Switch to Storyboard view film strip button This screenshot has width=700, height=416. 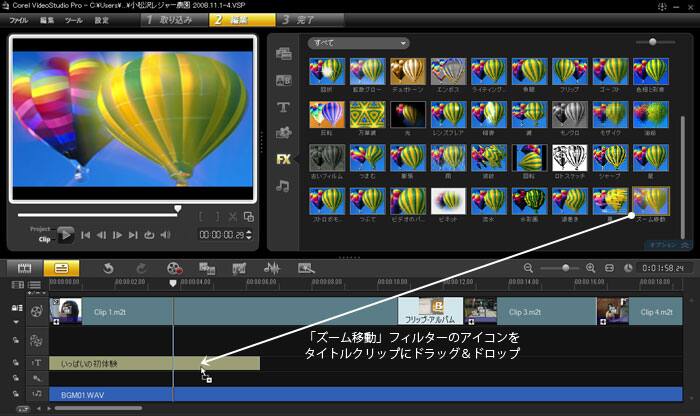point(25,268)
